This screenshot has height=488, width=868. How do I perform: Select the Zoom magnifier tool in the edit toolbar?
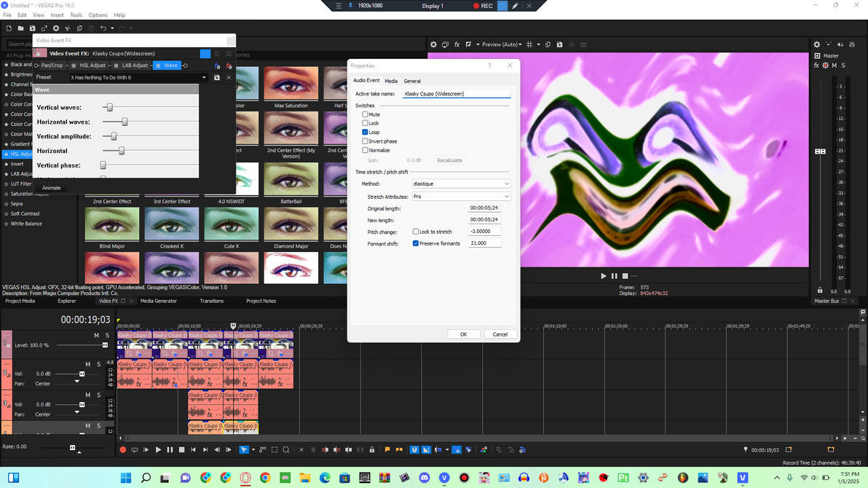click(286, 450)
